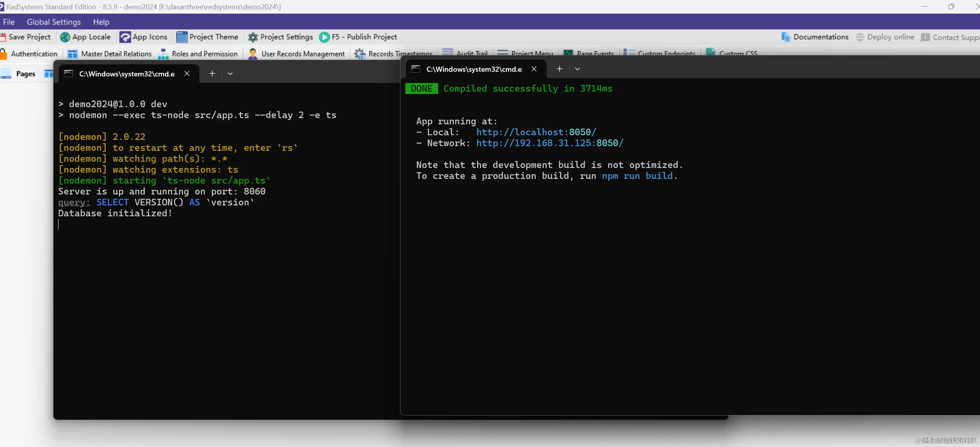Image resolution: width=980 pixels, height=447 pixels.
Task: Open Roles and Permission icon
Action: click(163, 54)
